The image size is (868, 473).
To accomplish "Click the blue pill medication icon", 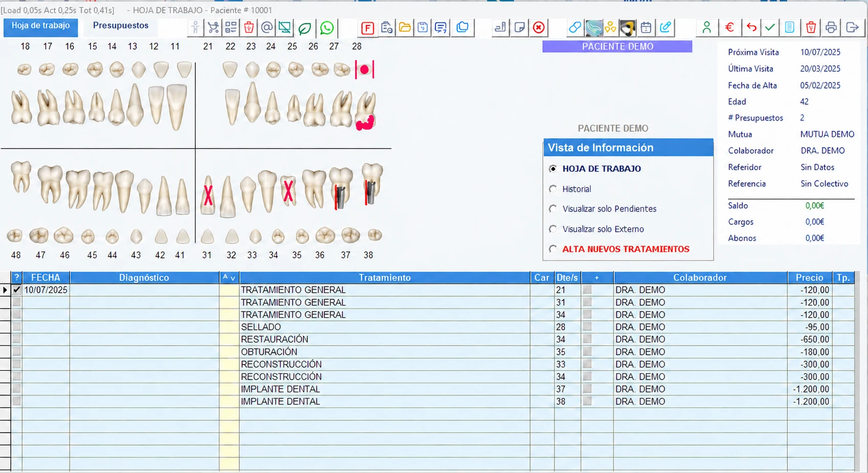I will coord(575,28).
